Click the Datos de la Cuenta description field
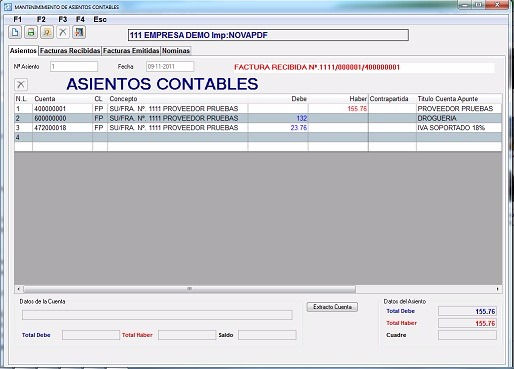 [157, 315]
